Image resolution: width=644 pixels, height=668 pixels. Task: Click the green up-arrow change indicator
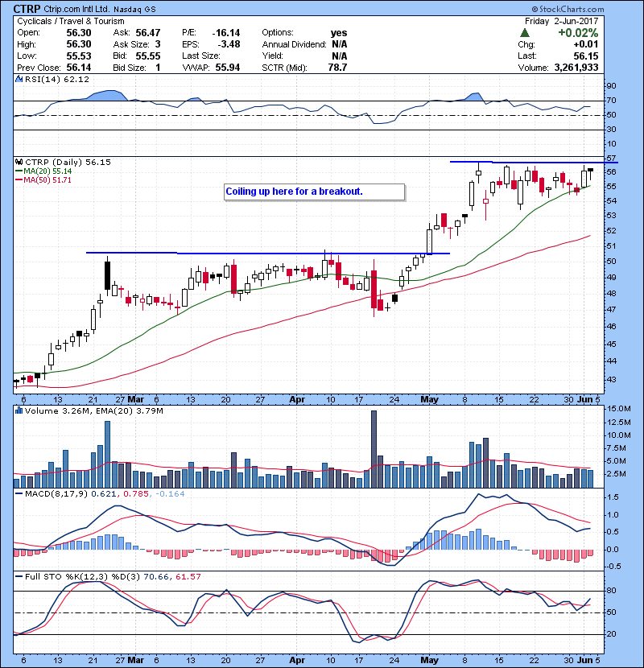pos(525,33)
